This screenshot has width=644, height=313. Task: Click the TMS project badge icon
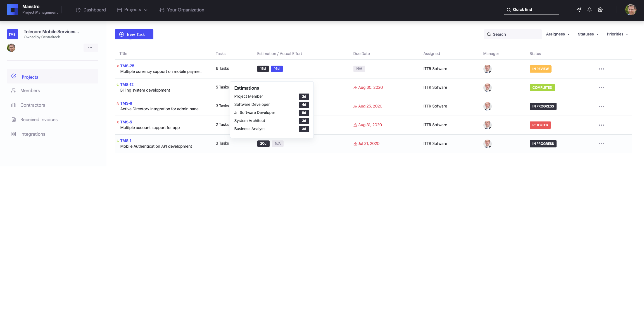[x=12, y=34]
